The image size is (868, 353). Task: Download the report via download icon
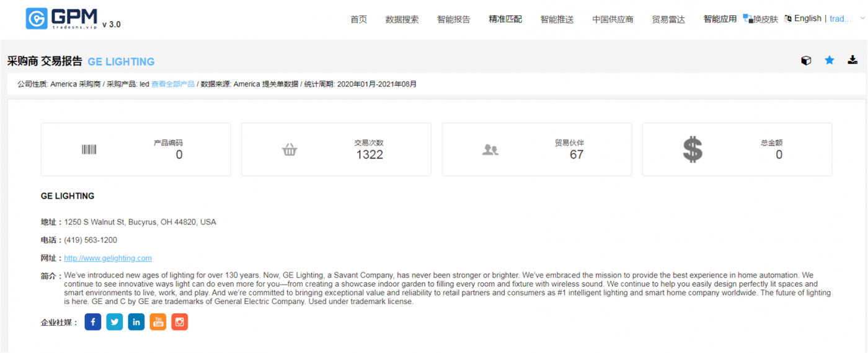852,60
